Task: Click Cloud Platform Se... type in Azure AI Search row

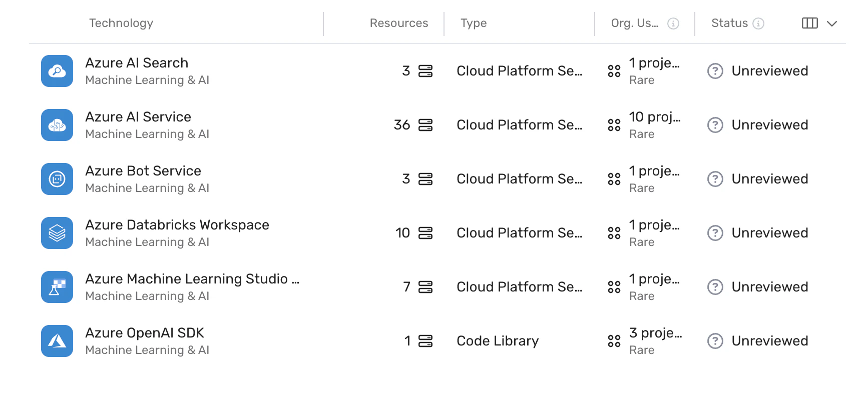Action: (x=520, y=71)
